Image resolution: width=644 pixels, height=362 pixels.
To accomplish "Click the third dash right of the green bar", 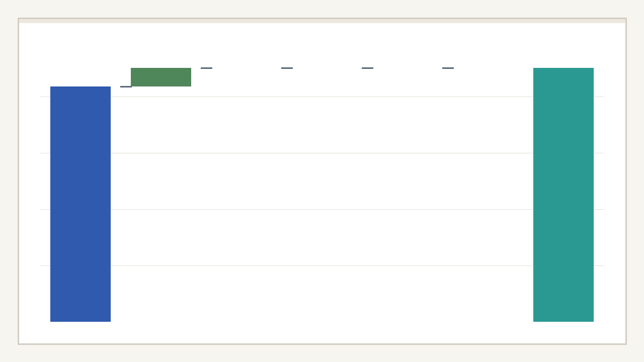I will (367, 68).
